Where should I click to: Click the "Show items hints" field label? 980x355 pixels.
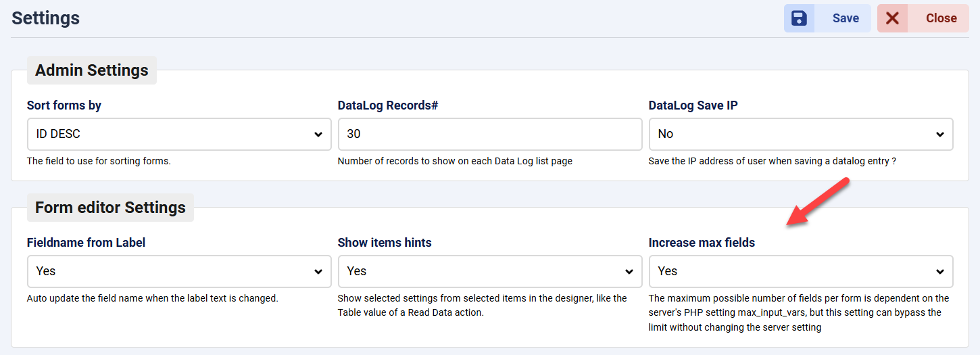385,243
